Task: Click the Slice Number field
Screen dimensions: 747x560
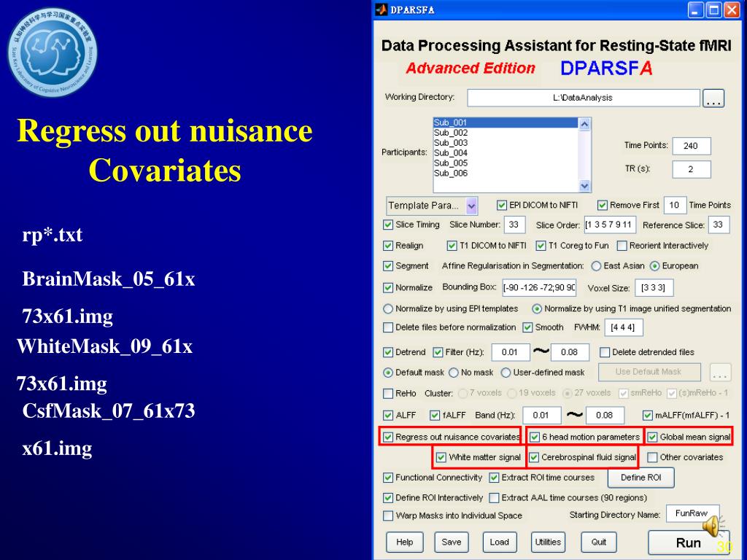Action: click(x=514, y=225)
